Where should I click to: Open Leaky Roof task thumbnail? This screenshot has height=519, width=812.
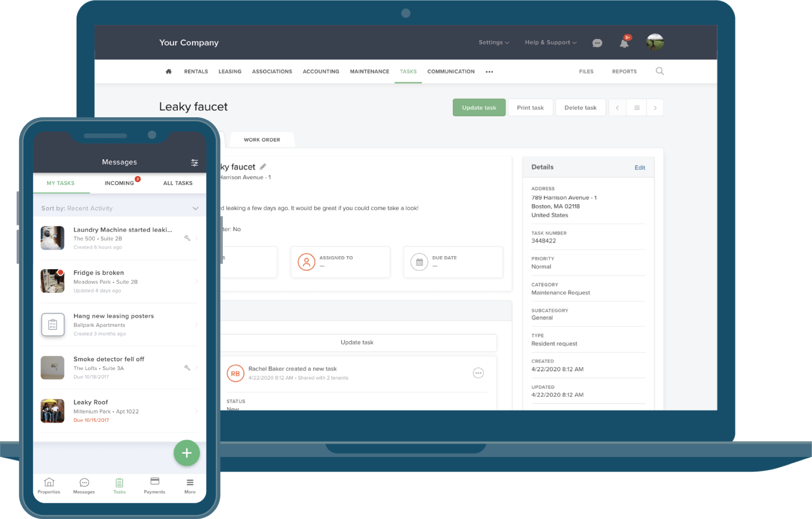coord(53,411)
